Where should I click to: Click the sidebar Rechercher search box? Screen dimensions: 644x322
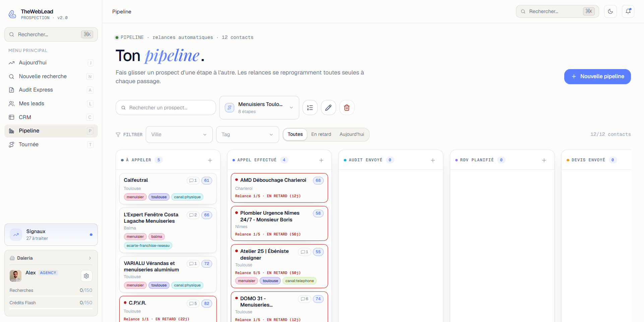coord(51,35)
